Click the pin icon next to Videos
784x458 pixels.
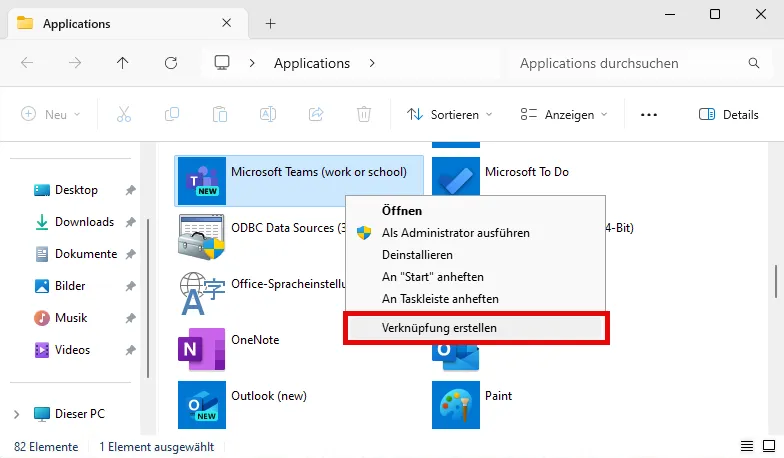click(x=130, y=350)
